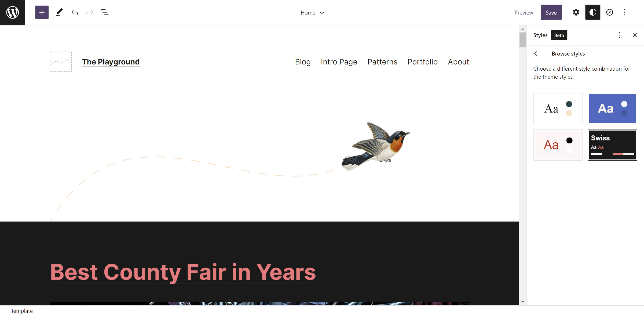This screenshot has height=315, width=644.
Task: Close the Styles sidebar
Action: tap(635, 35)
